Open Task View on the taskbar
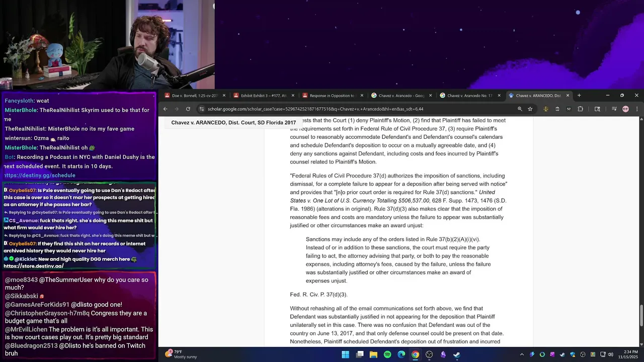The image size is (644, 362). tap(360, 354)
